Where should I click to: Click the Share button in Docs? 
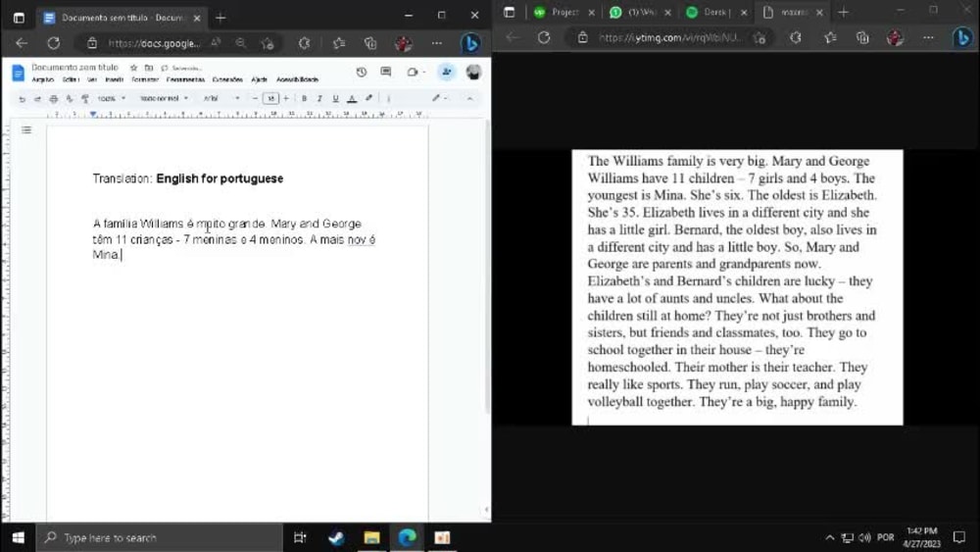click(x=447, y=73)
